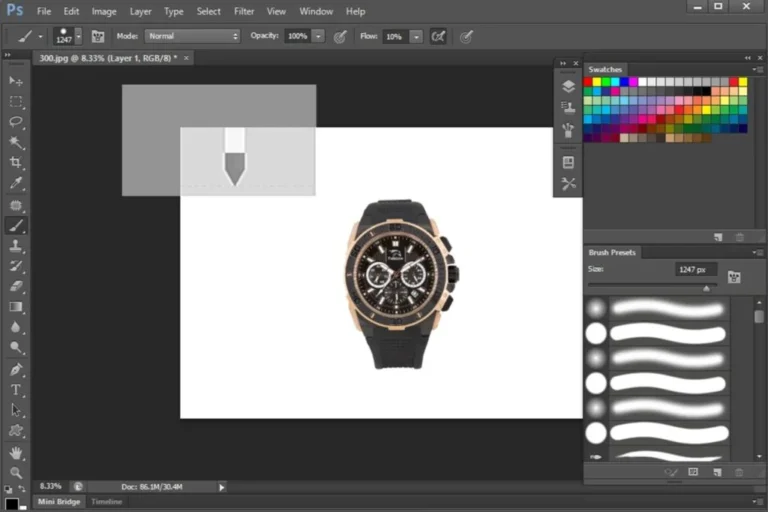Edit the Flow 10% field
The image size is (768, 512).
(395, 36)
